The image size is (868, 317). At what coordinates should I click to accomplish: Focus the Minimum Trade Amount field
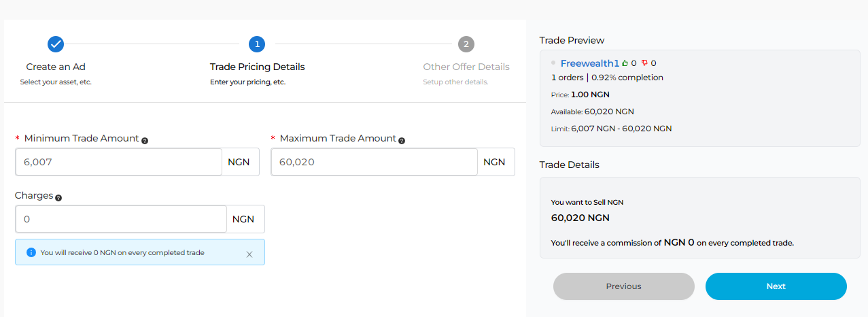pyautogui.click(x=118, y=162)
